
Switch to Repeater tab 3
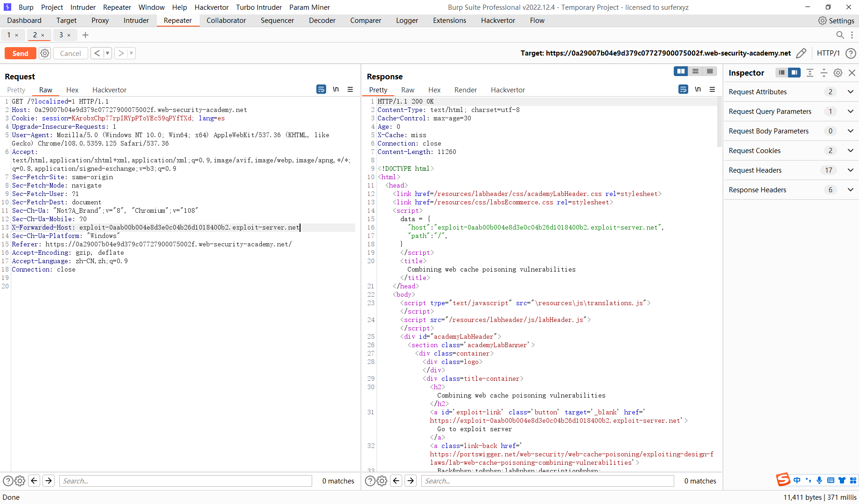61,35
